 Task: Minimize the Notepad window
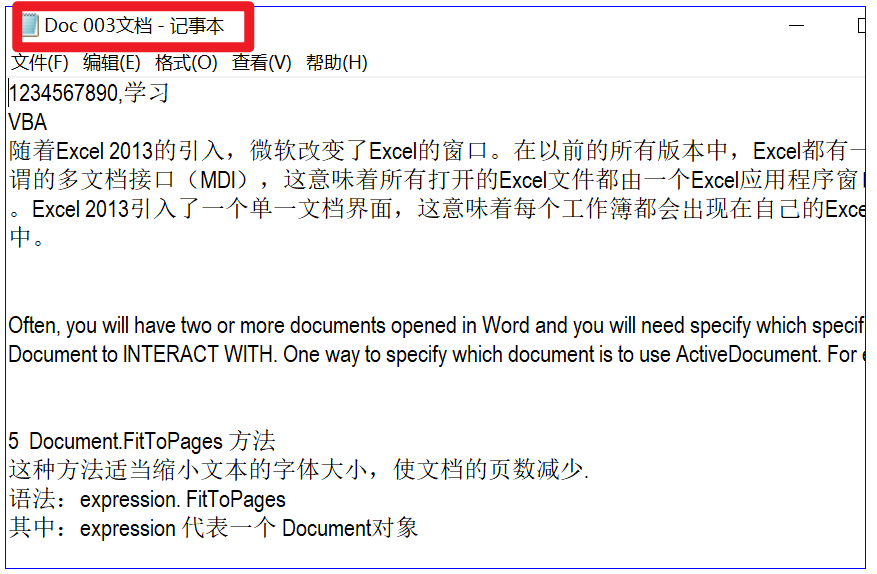click(796, 26)
